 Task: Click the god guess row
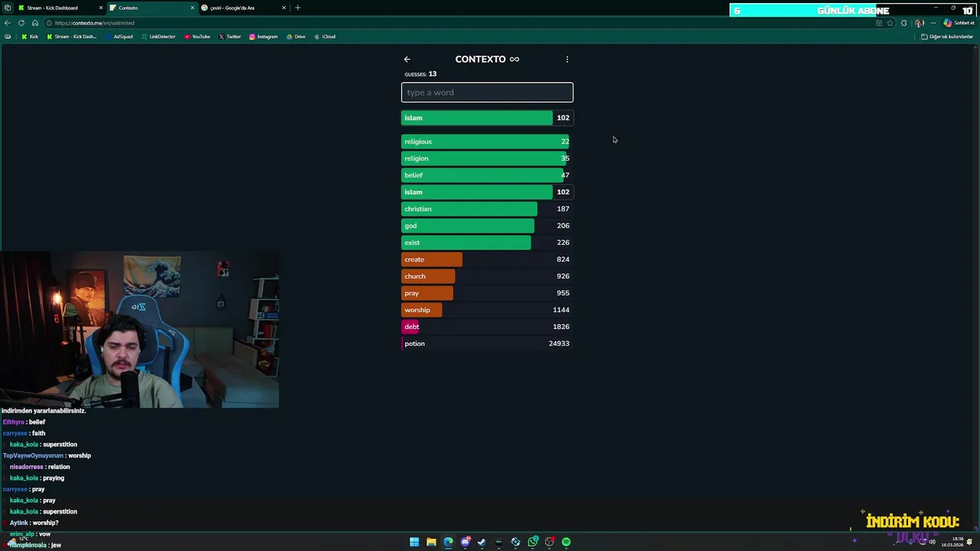pos(487,226)
